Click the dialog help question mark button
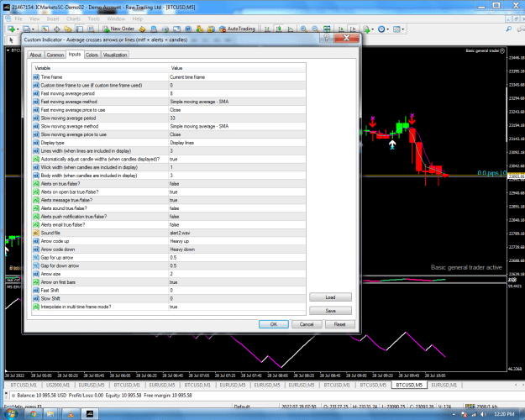 pos(327,38)
